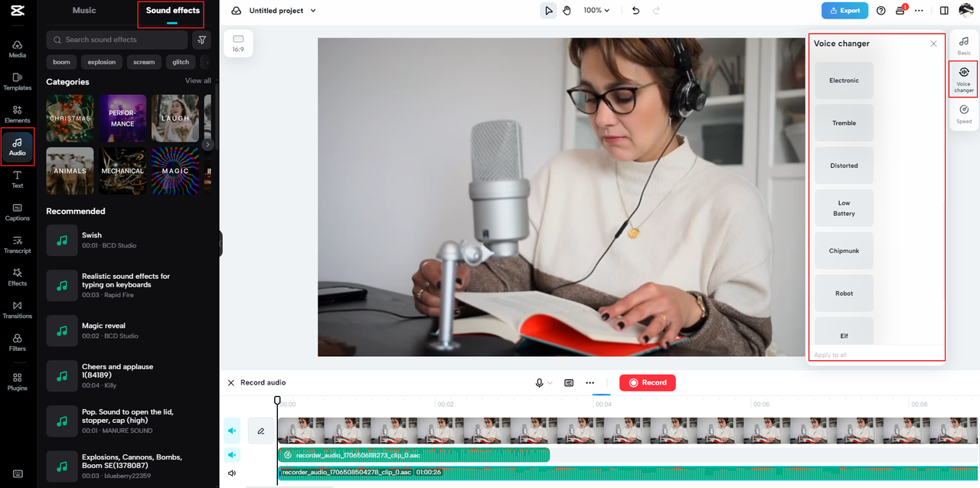Open the more options ellipsis in header
The height and width of the screenshot is (488, 980).
(919, 11)
